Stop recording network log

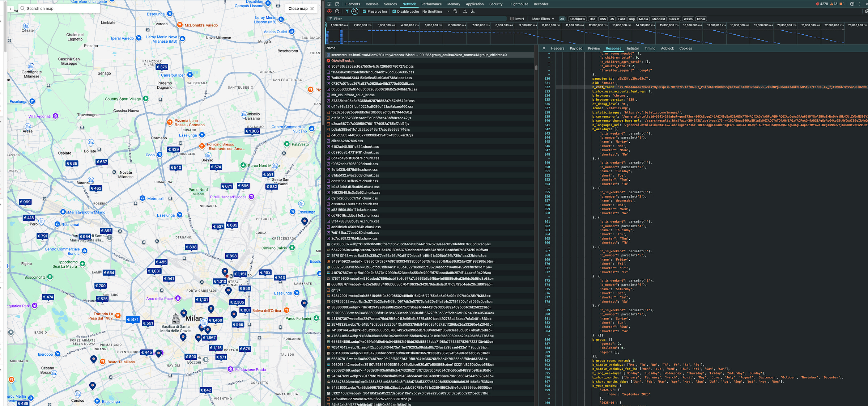[329, 12]
